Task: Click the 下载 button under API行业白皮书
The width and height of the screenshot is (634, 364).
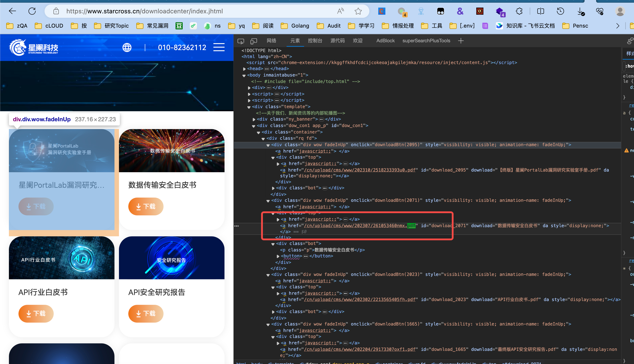Action: (x=36, y=313)
